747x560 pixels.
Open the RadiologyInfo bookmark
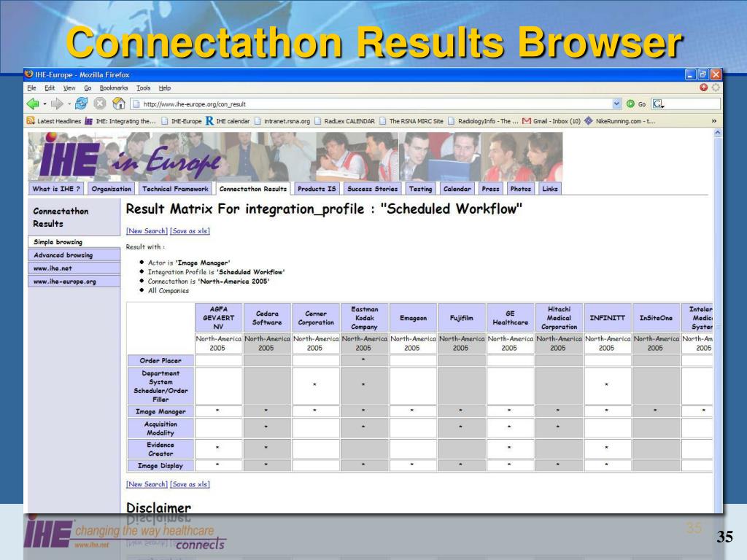click(484, 121)
